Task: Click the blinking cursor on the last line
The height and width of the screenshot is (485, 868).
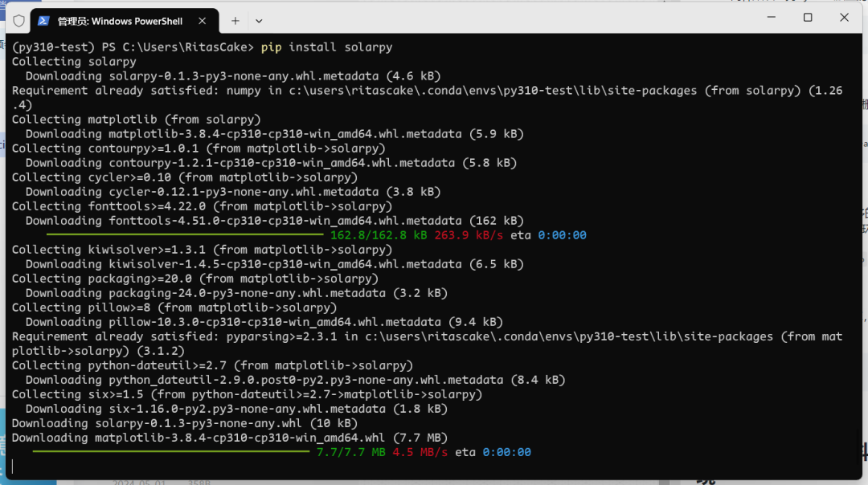Action: [x=14, y=467]
